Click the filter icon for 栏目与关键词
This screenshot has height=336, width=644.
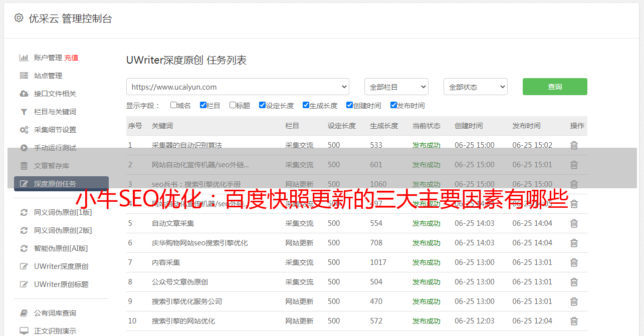point(24,112)
